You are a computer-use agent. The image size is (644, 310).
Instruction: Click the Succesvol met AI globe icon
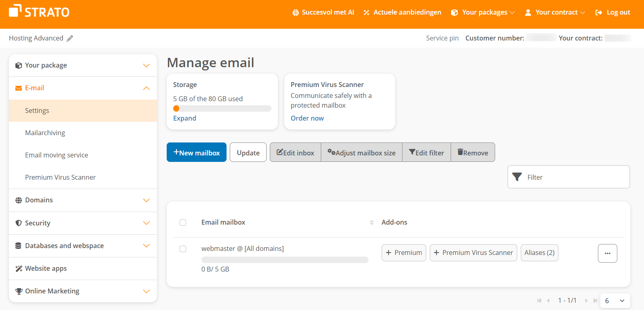pos(296,13)
